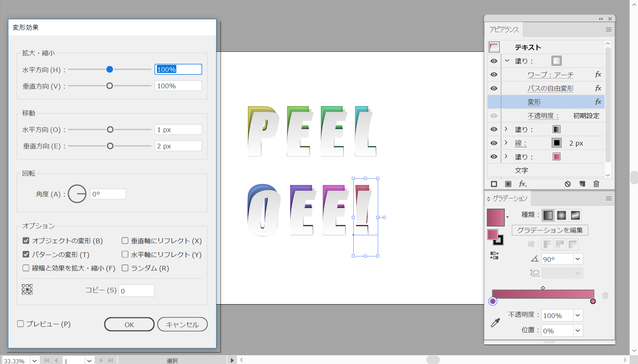
Task: Open the Appearance panel menu
Action: (x=608, y=30)
